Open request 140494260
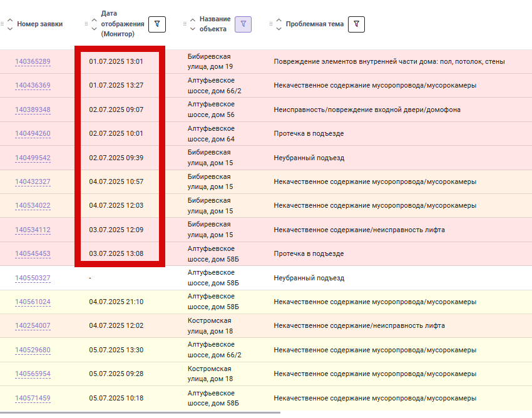Viewport: 532px width, 418px height. [33, 133]
